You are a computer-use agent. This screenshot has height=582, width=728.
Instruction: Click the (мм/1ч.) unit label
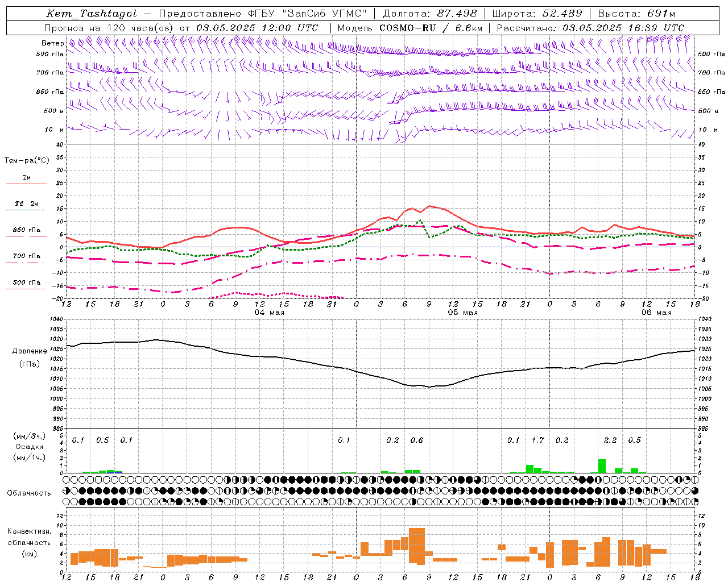tap(30, 458)
